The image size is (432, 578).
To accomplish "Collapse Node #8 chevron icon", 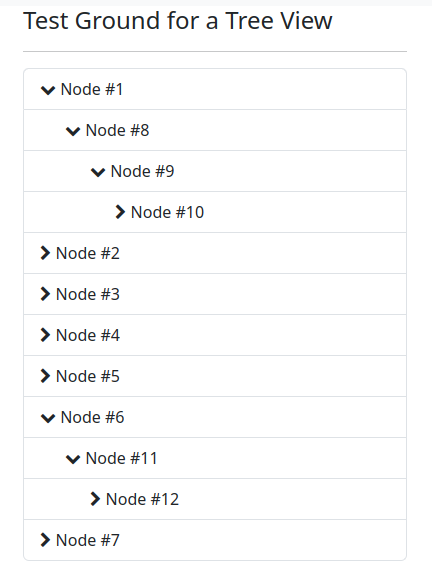I will [73, 130].
